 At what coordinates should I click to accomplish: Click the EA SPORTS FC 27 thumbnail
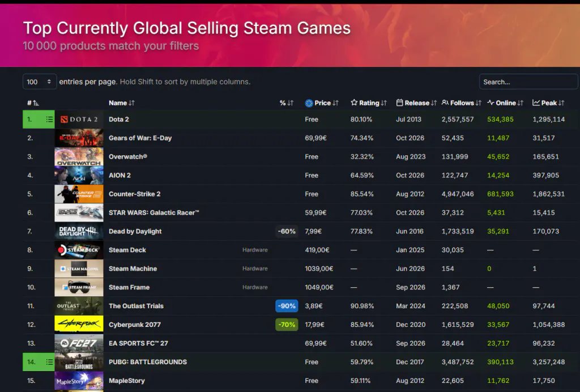click(79, 343)
